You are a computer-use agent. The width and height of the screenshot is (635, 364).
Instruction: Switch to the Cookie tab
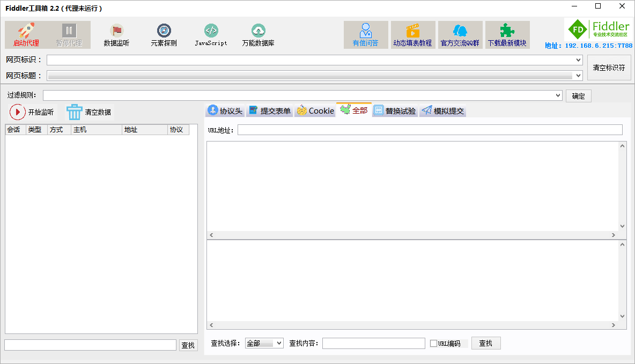(315, 110)
